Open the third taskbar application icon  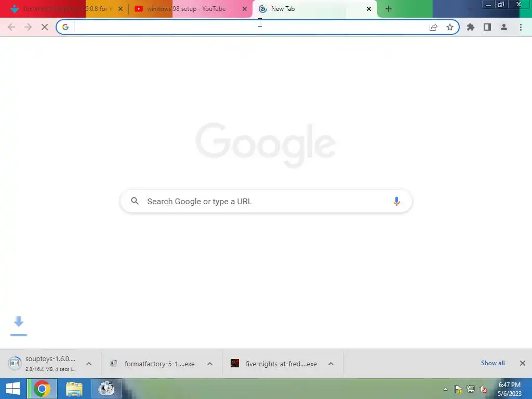coord(106,389)
